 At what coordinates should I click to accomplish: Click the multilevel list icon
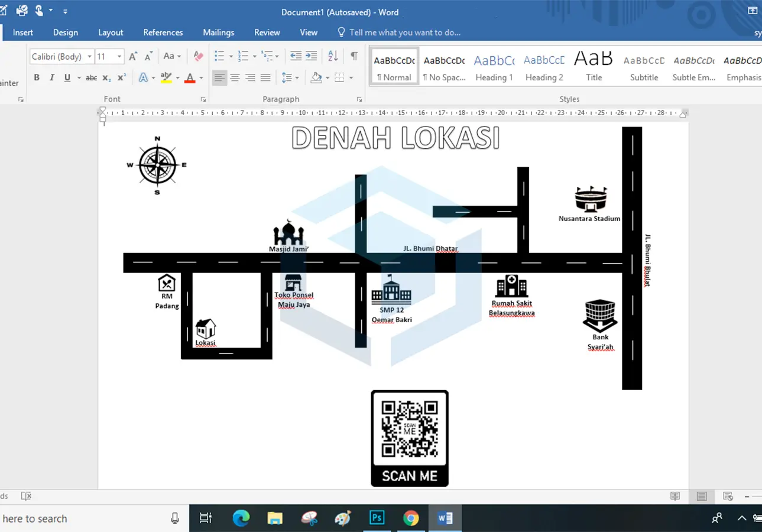click(x=267, y=56)
